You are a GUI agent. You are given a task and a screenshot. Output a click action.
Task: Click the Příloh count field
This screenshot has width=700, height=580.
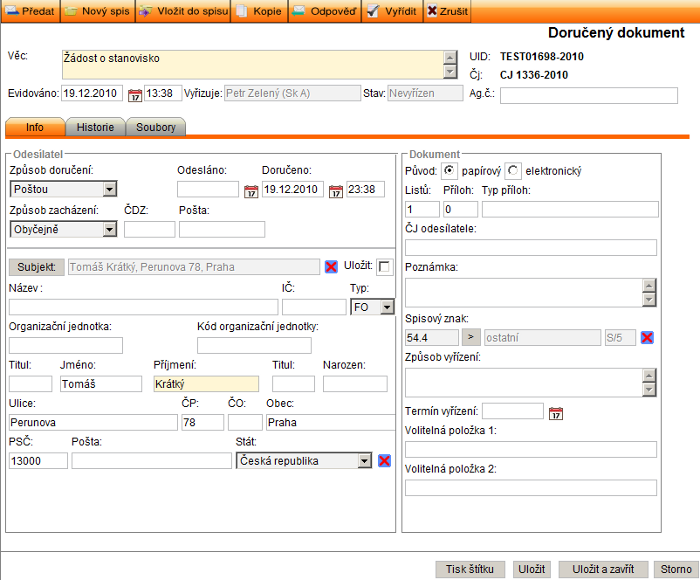(461, 209)
